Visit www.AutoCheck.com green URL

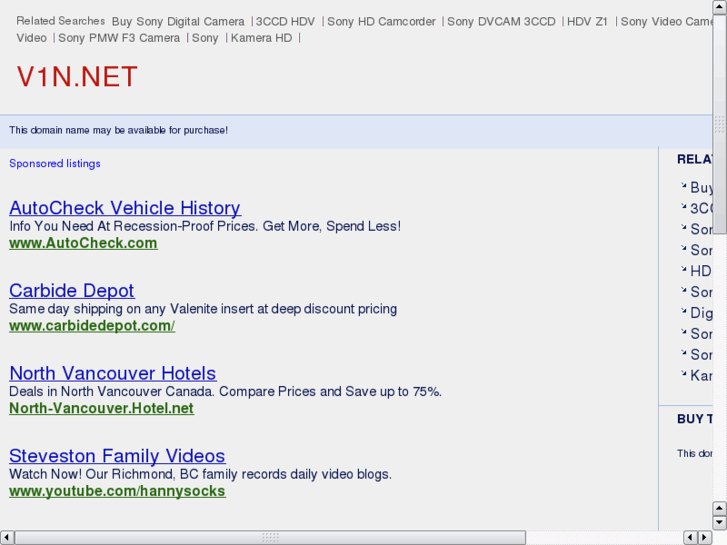tap(83, 243)
